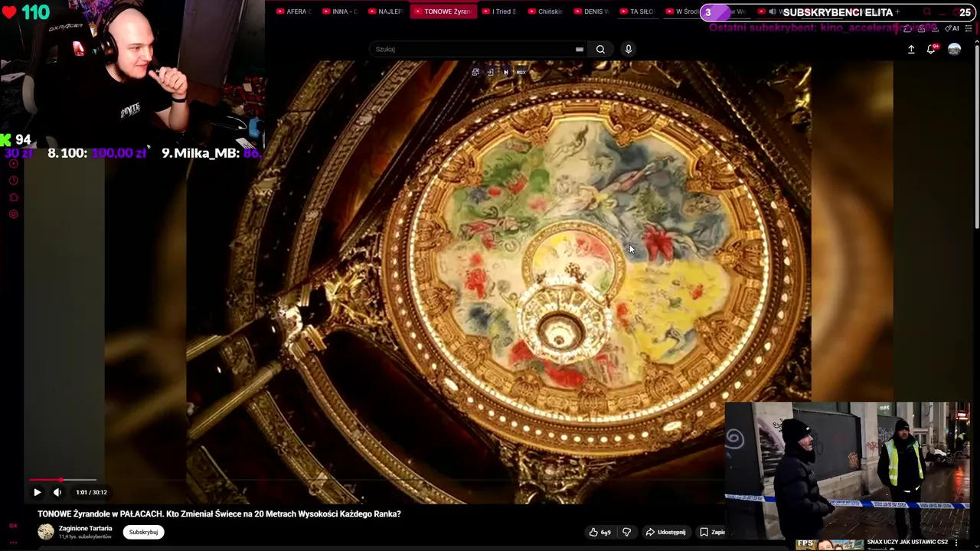Switch to the Chińskie browser tab

[545, 11]
